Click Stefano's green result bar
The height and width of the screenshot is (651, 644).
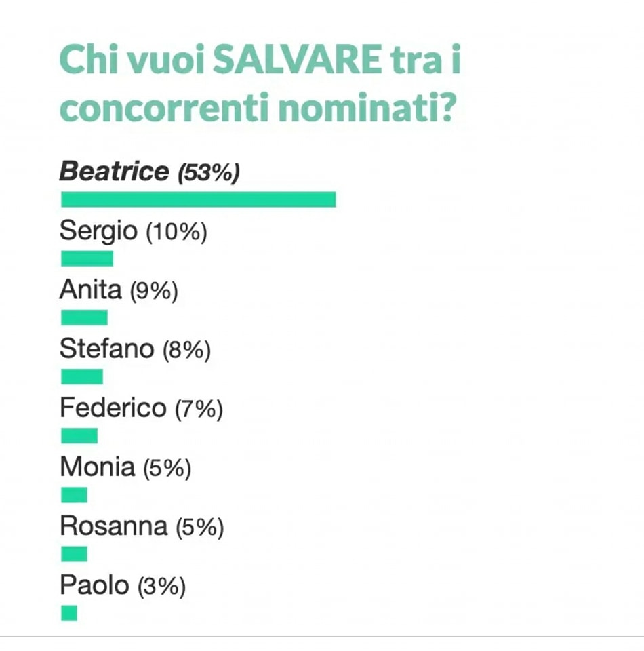point(82,376)
